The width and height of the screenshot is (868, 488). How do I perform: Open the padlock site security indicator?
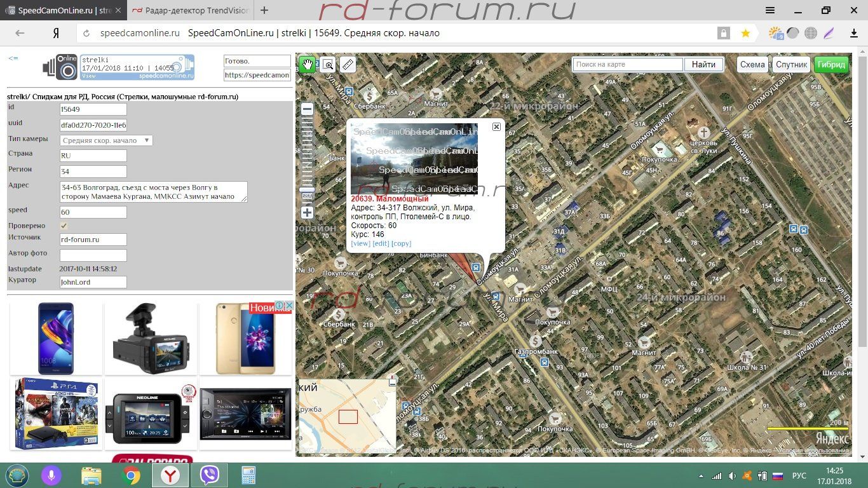point(723,33)
